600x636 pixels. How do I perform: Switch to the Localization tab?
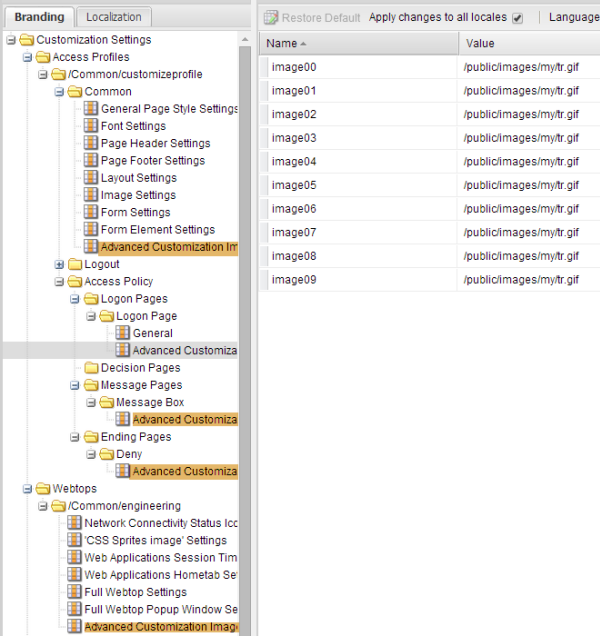(113, 17)
